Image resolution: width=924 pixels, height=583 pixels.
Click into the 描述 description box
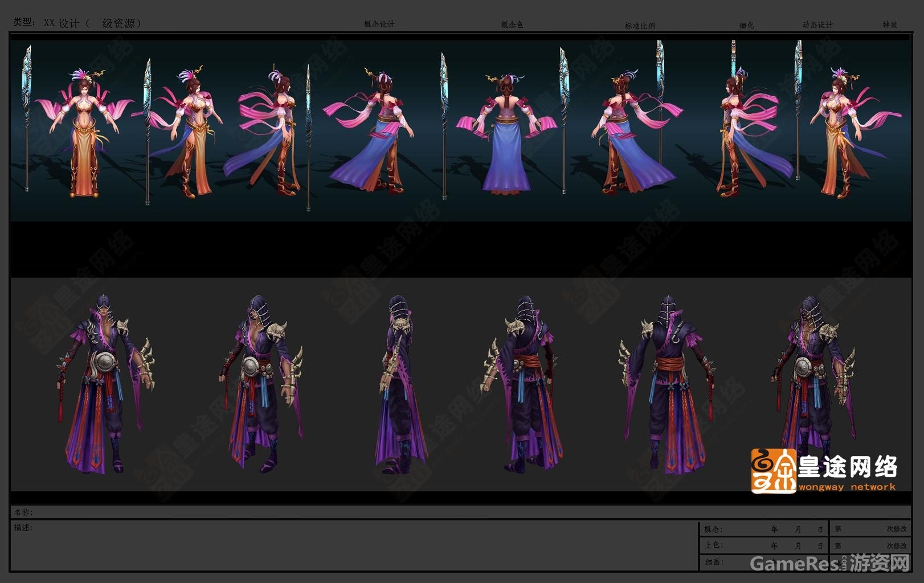point(354,545)
